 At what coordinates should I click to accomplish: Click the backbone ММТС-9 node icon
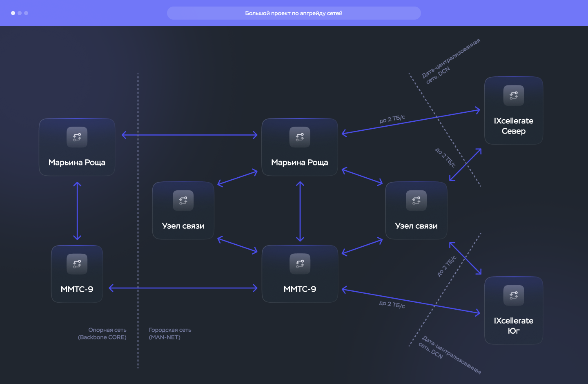coord(77,264)
